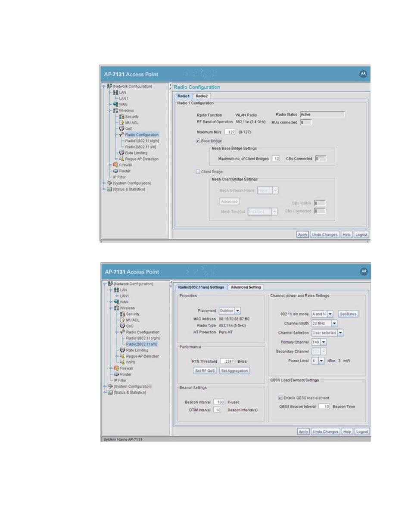Click Network Configuration icon in Radio Configuration screen

109,86
